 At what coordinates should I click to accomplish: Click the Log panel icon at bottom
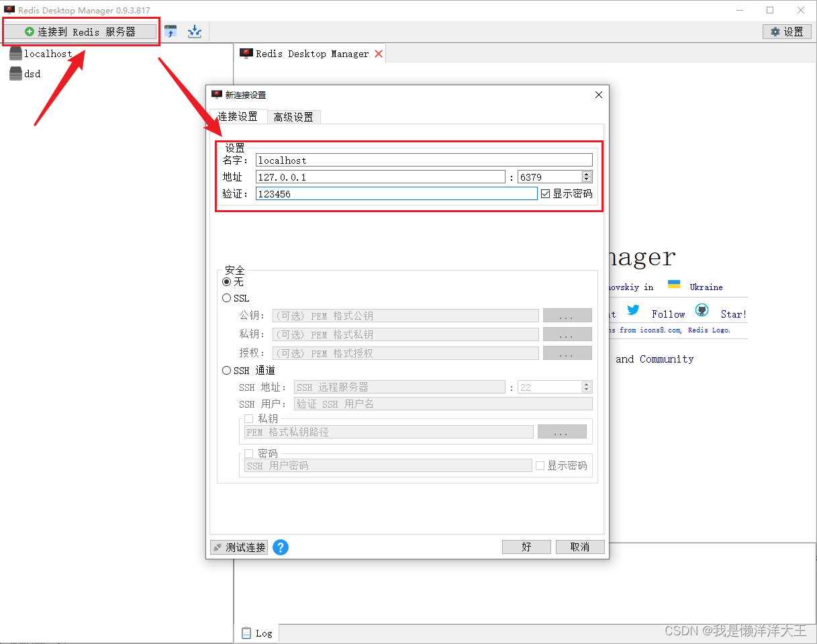[x=246, y=633]
